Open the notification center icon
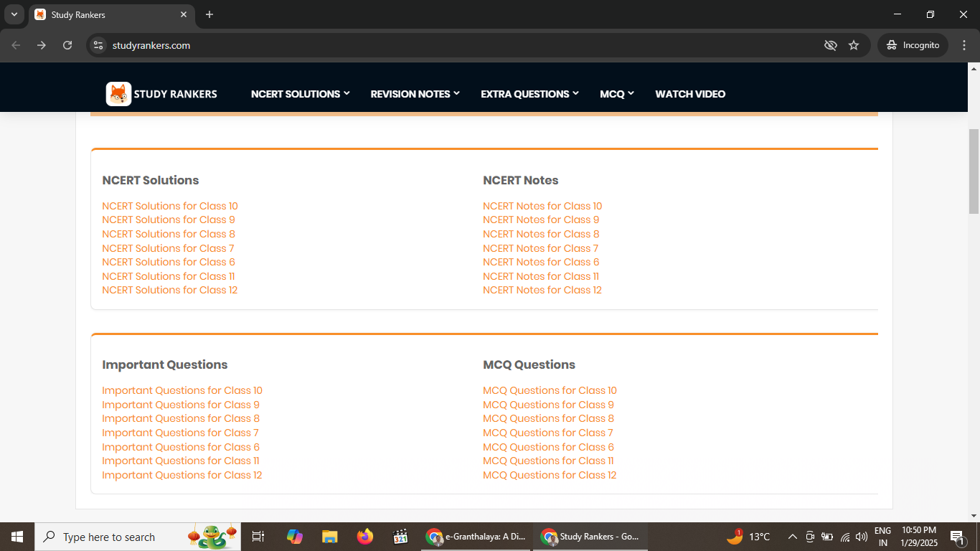Viewport: 980px width, 551px height. click(958, 537)
